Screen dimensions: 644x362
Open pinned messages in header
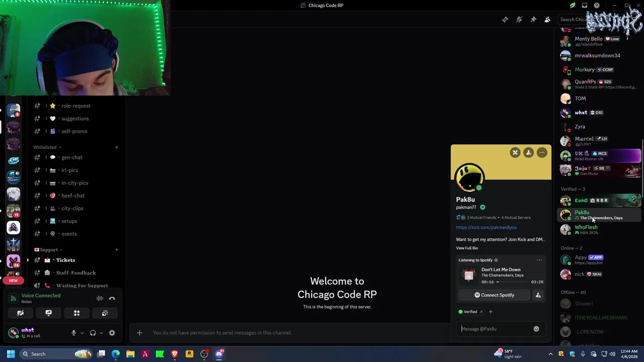click(533, 20)
